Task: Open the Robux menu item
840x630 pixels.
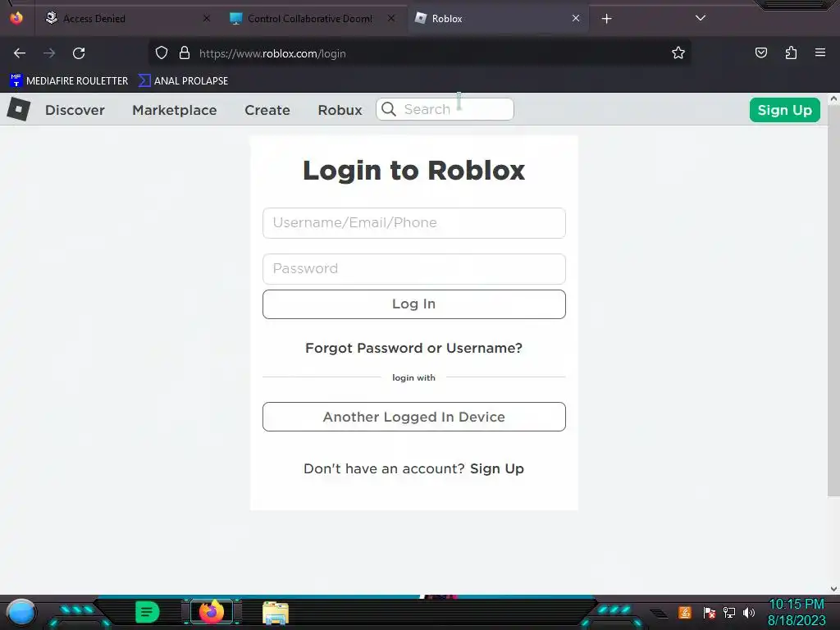Action: coord(340,110)
